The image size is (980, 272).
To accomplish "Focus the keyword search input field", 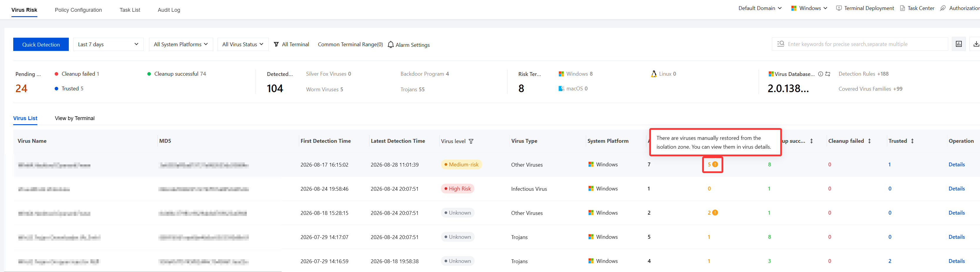I will [x=860, y=44].
